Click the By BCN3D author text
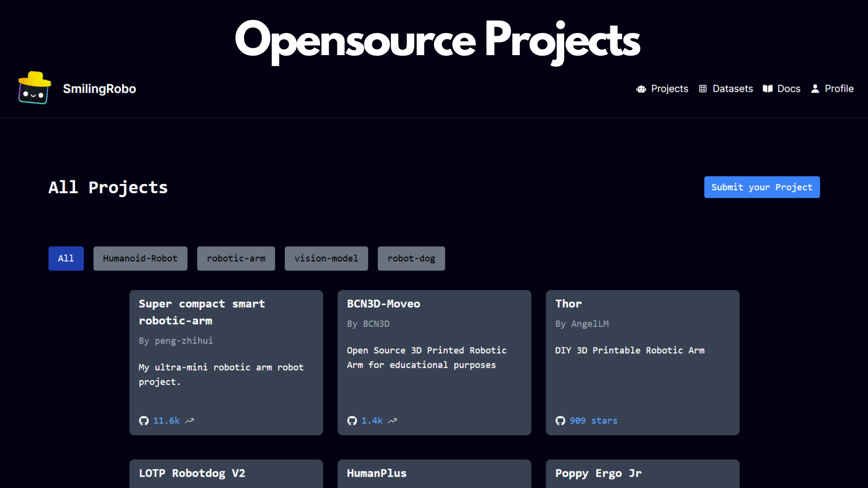Image resolution: width=868 pixels, height=488 pixels. 368,324
